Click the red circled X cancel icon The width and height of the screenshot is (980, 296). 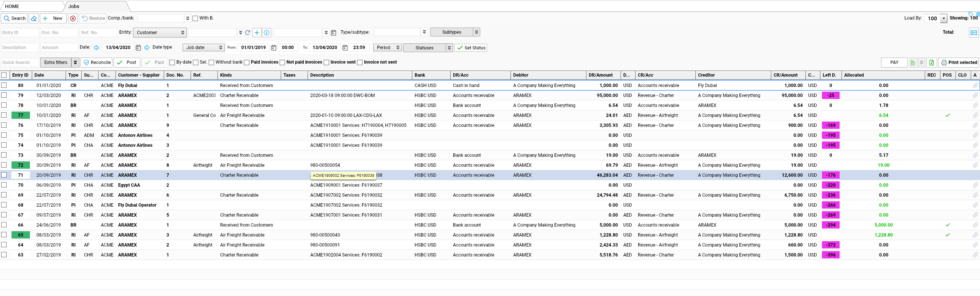pyautogui.click(x=73, y=18)
